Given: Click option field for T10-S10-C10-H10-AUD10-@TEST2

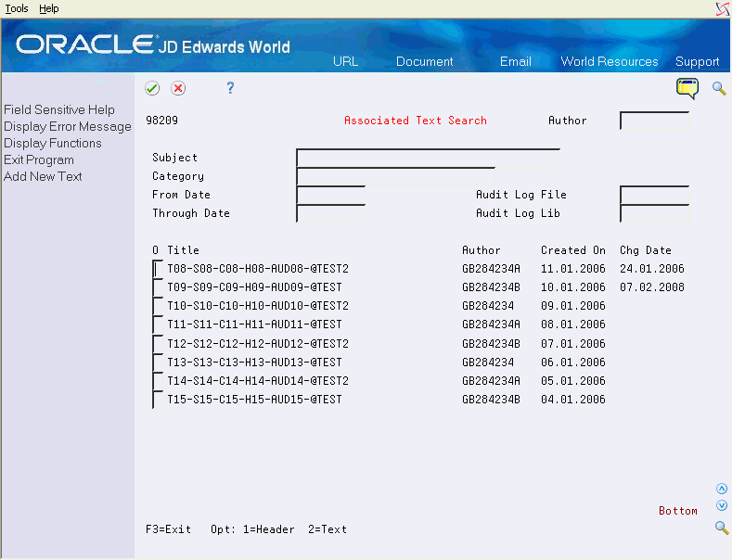Looking at the screenshot, I should tap(158, 306).
